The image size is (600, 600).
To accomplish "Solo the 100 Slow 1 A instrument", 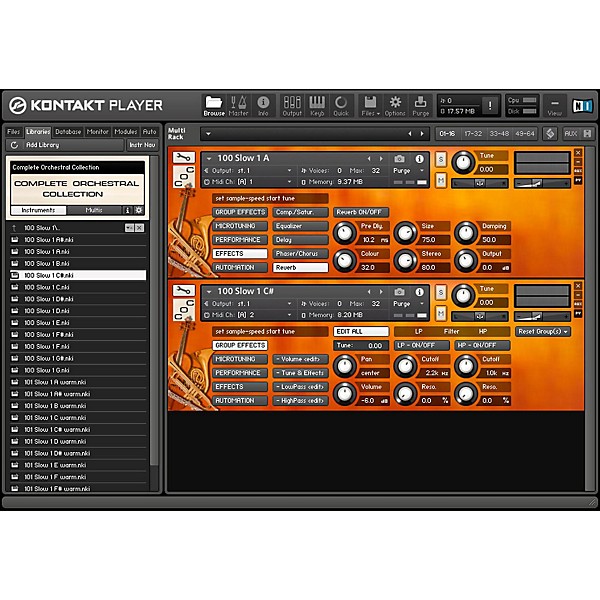I will click(x=441, y=159).
